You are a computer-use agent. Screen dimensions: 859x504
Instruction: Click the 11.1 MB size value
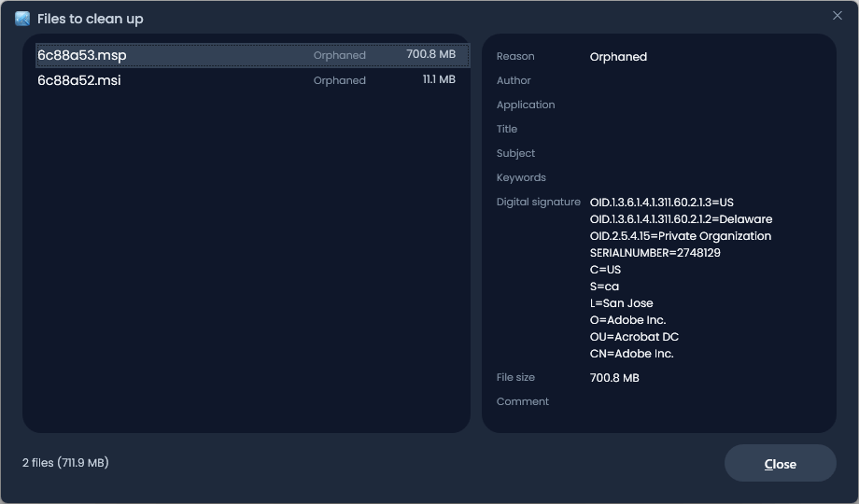(x=439, y=80)
